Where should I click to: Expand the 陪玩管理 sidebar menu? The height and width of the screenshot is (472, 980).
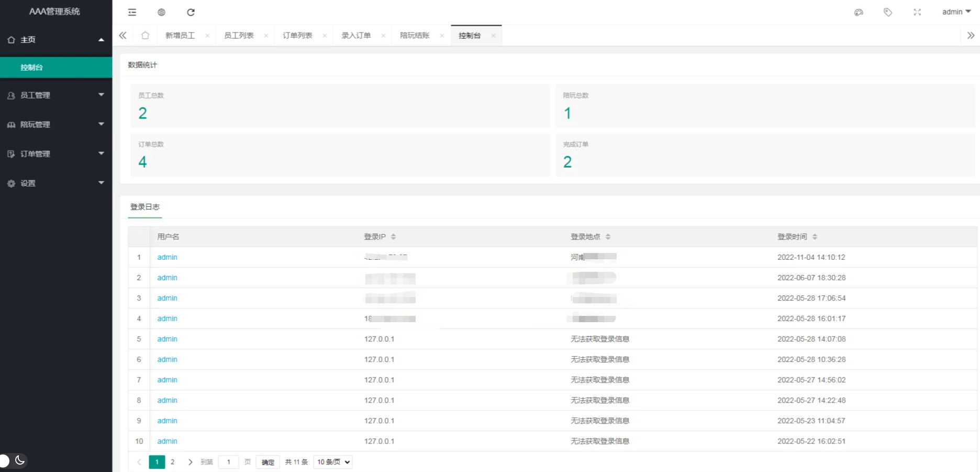[x=56, y=125]
